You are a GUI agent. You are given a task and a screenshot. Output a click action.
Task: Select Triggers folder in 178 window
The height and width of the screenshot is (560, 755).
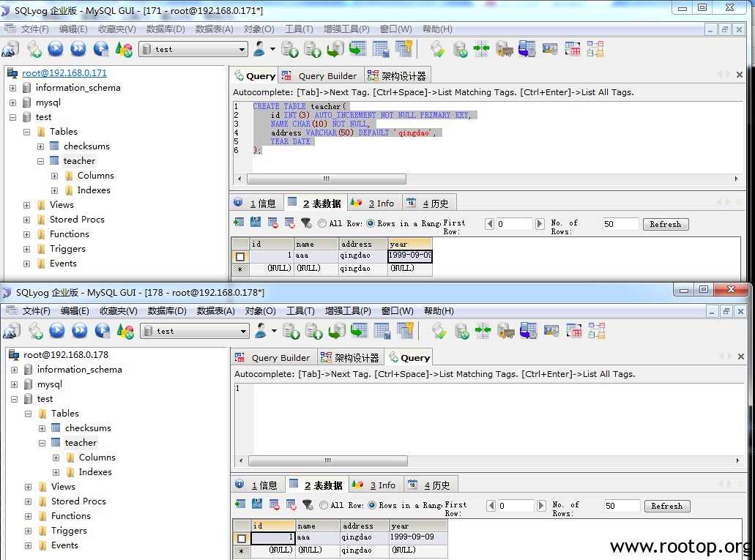69,530
